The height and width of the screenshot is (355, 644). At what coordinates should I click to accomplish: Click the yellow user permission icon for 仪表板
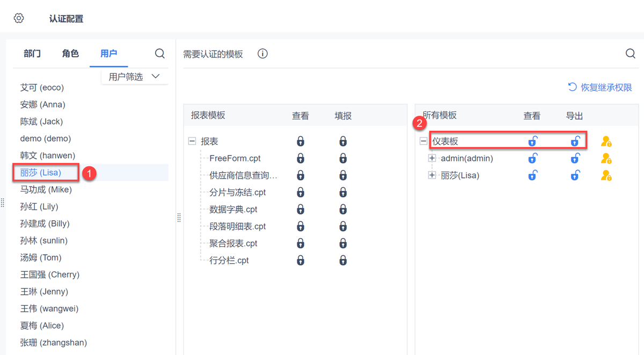click(x=606, y=142)
